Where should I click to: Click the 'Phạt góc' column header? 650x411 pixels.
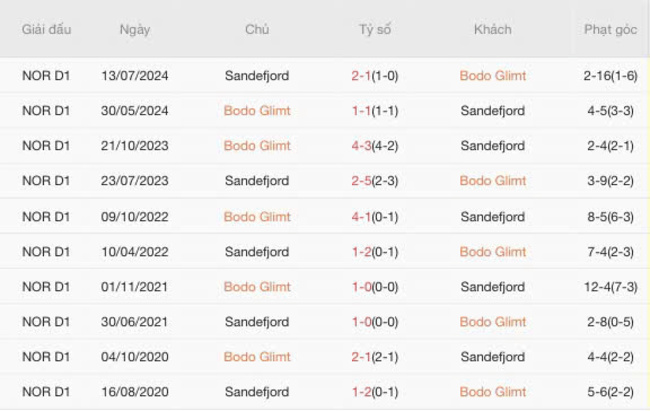pyautogui.click(x=610, y=30)
